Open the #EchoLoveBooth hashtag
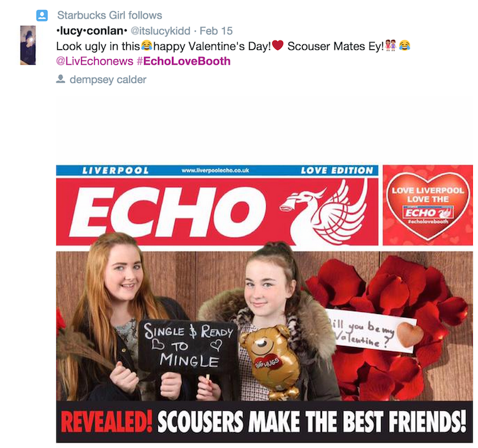The height and width of the screenshot is (448, 478). click(183, 61)
